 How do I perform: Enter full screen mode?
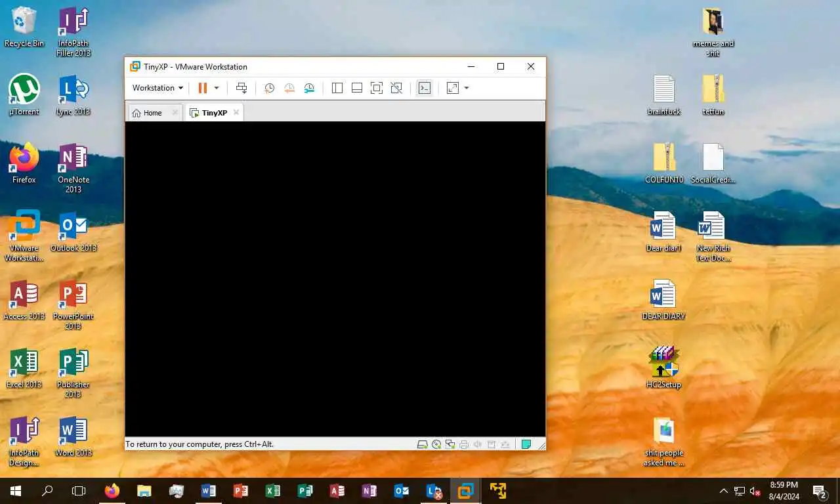point(377,88)
